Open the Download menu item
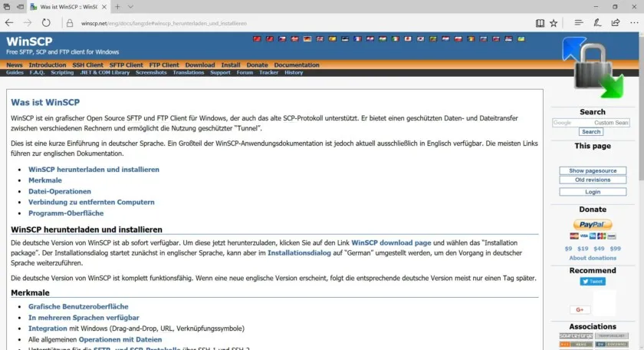644x350 pixels. (200, 65)
